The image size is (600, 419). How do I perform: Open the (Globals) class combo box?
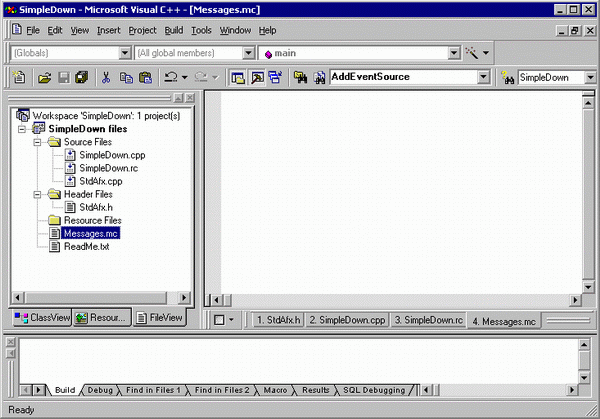[x=125, y=53]
